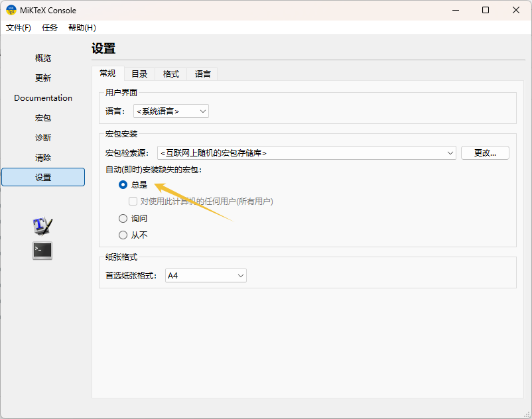Open the preferred paper format A4 dropdown
Image resolution: width=532 pixels, height=419 pixels.
205,275
